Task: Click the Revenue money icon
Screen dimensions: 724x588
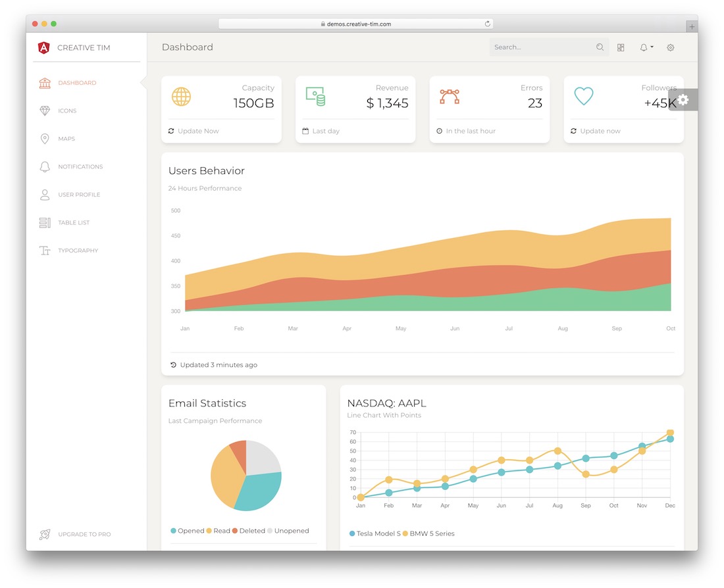Action: (315, 97)
